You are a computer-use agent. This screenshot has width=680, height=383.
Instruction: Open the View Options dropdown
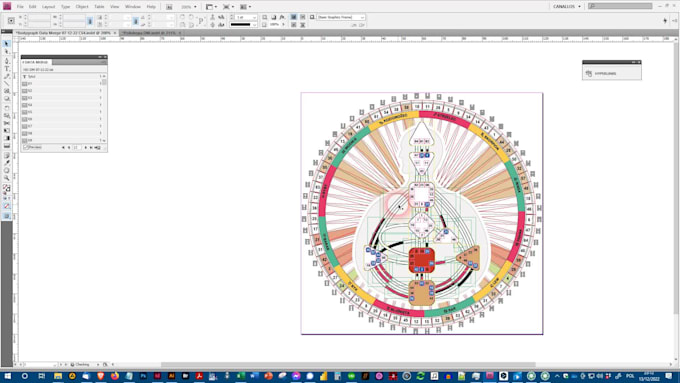216,7
